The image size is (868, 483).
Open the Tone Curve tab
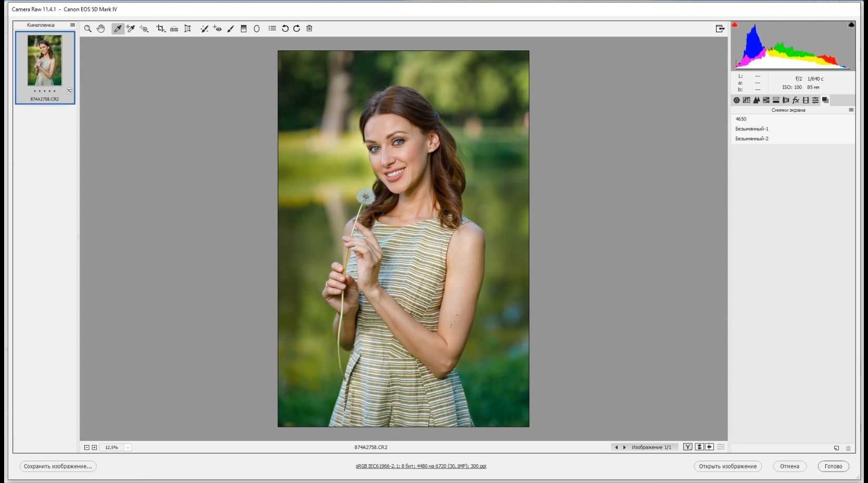tap(746, 100)
